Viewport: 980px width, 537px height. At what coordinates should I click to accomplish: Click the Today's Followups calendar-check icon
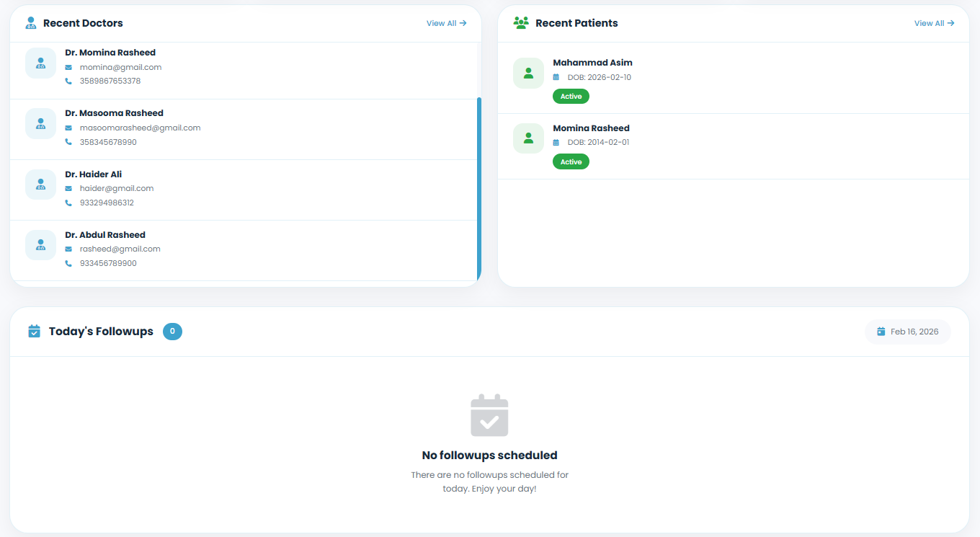tap(34, 332)
